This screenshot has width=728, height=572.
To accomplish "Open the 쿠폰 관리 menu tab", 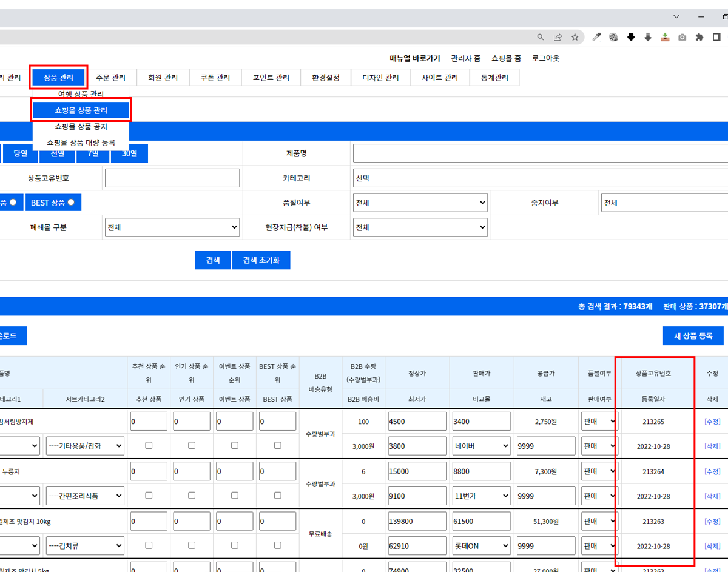I will (215, 78).
